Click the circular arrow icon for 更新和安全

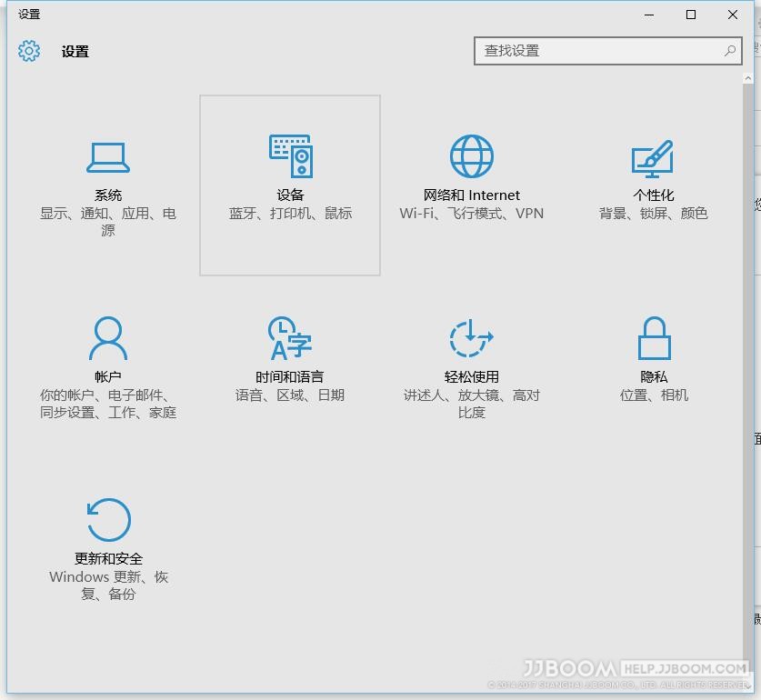(108, 521)
